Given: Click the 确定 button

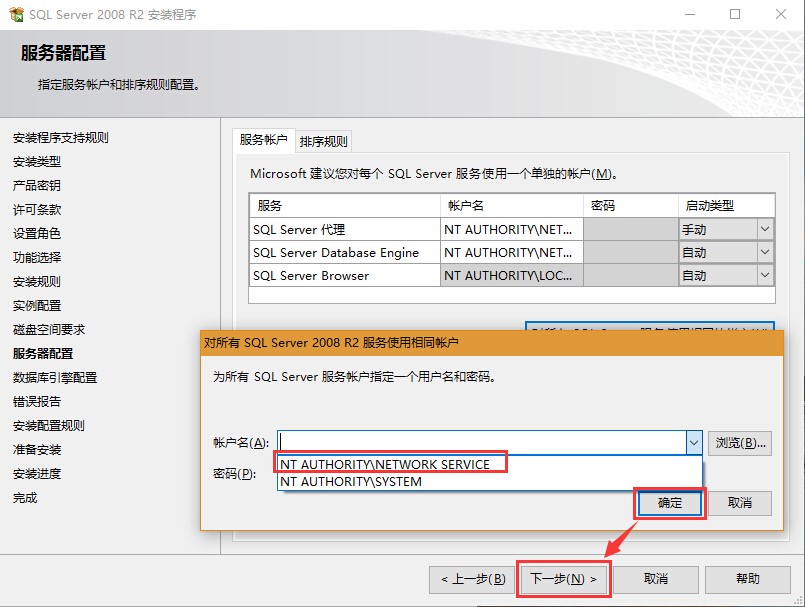Looking at the screenshot, I should tap(669, 503).
